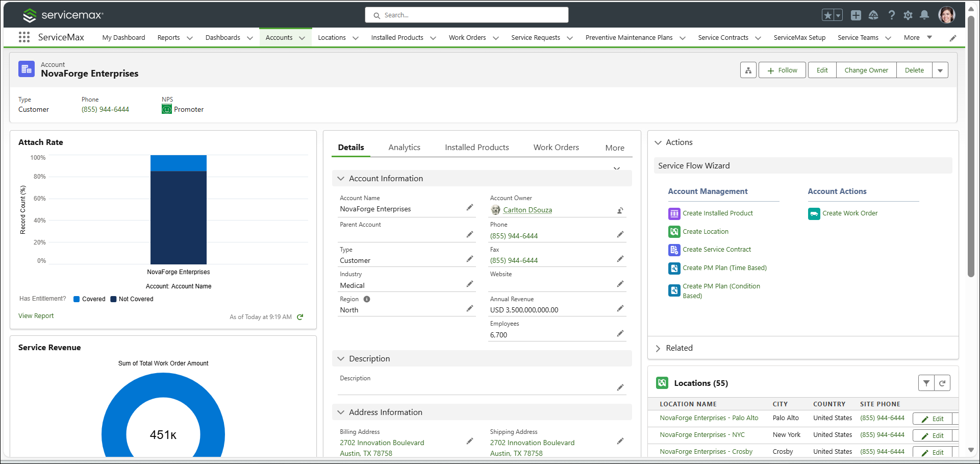Click the Follow button
Image resolution: width=980 pixels, height=464 pixels.
coord(782,70)
